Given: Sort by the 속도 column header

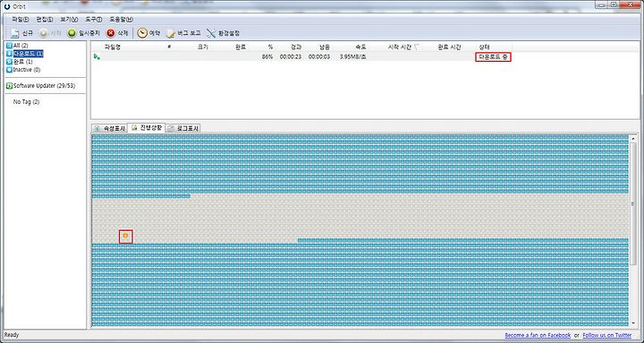Looking at the screenshot, I should (x=360, y=47).
